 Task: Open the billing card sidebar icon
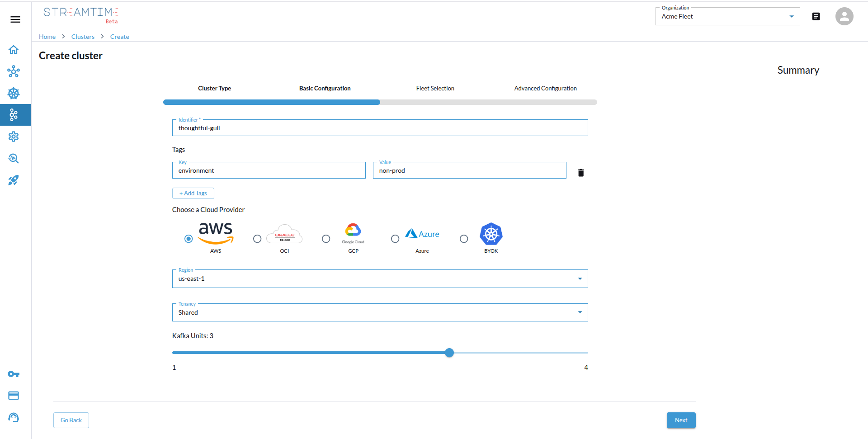point(14,396)
